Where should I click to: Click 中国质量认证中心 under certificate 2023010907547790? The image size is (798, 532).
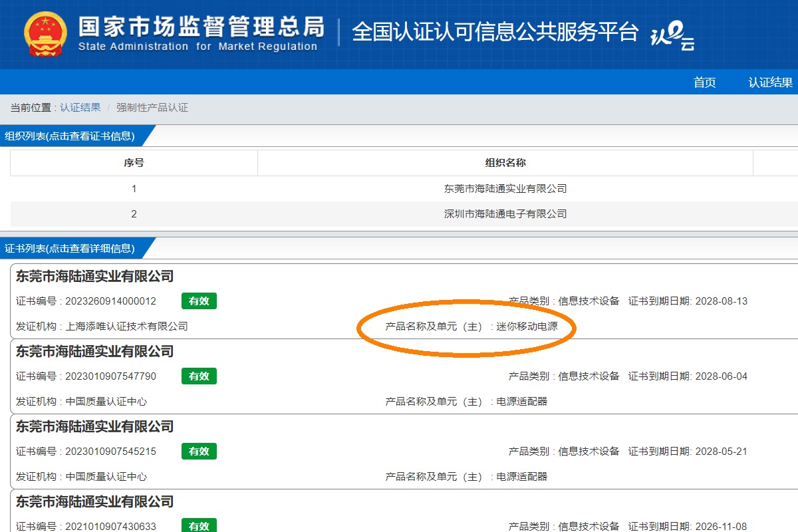106,402
